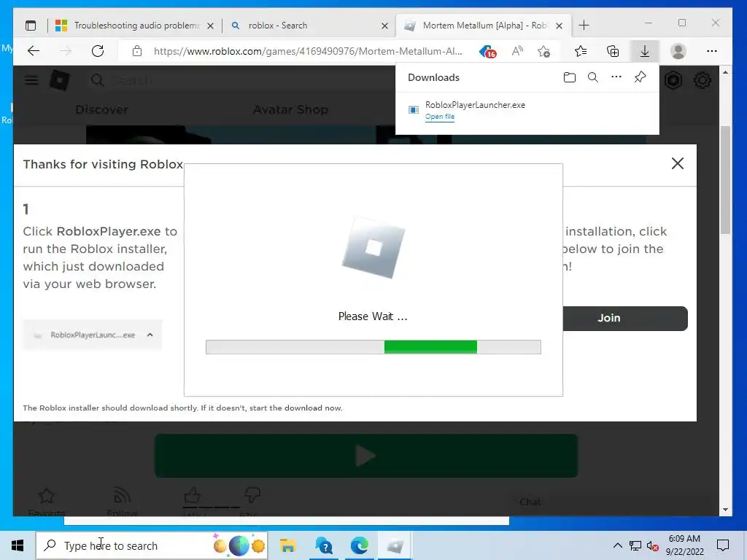The image size is (747, 560).
Task: Favorite the game with the star icon
Action: (x=46, y=496)
